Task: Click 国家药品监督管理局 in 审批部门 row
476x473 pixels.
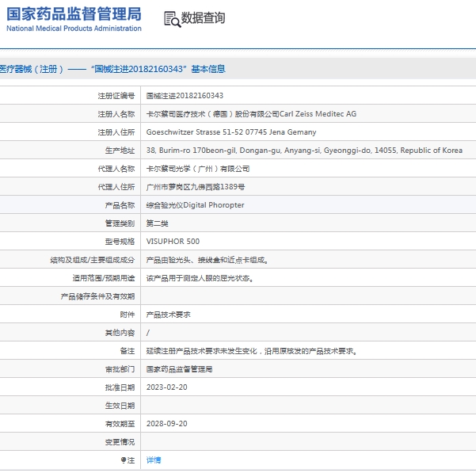Action: pos(180,369)
